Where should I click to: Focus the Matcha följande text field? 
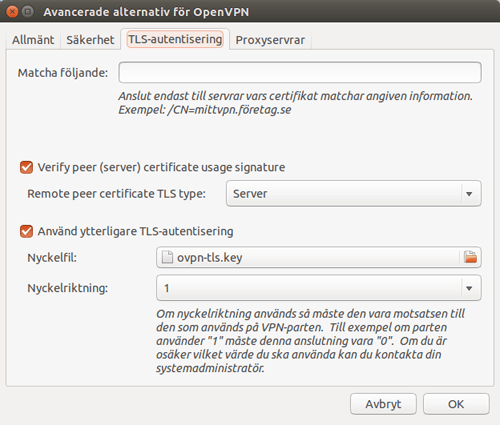coord(300,72)
